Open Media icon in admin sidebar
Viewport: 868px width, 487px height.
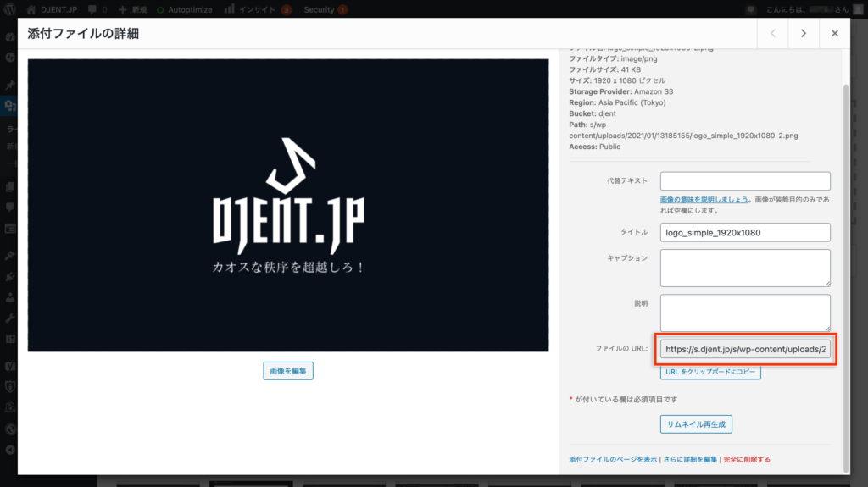click(x=10, y=106)
